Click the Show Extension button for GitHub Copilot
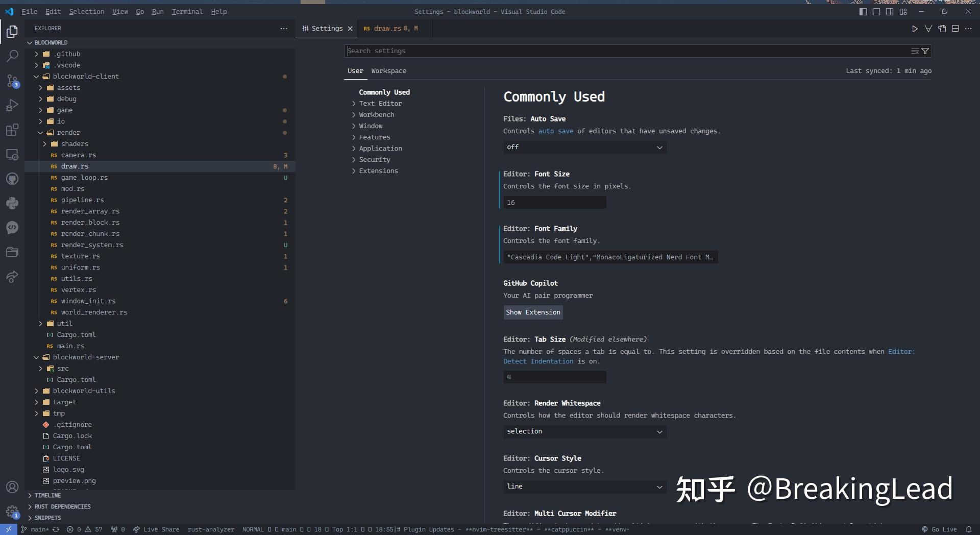The width and height of the screenshot is (980, 535). (532, 312)
